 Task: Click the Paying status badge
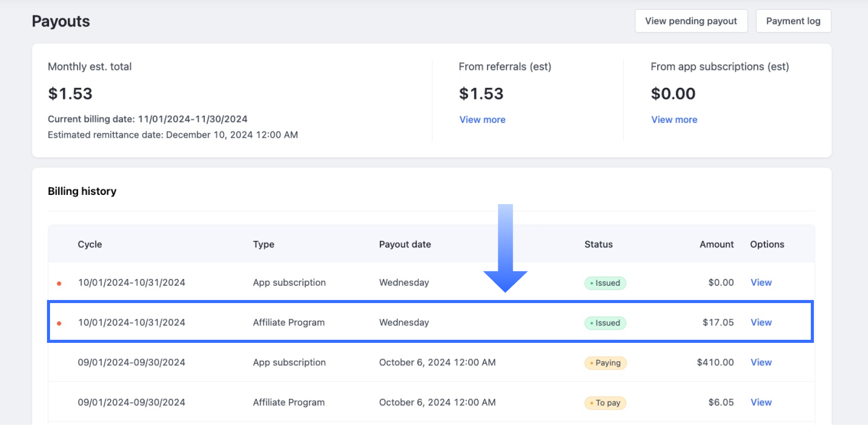[605, 363]
